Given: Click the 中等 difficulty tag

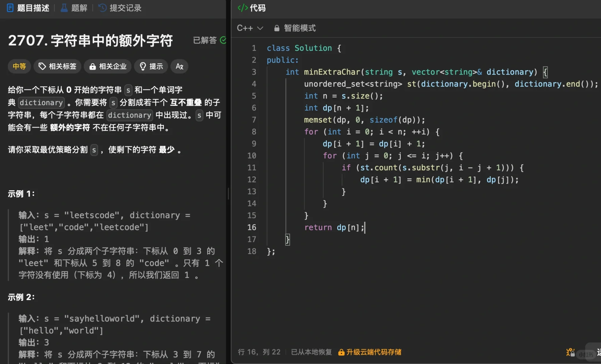Looking at the screenshot, I should click(x=19, y=66).
